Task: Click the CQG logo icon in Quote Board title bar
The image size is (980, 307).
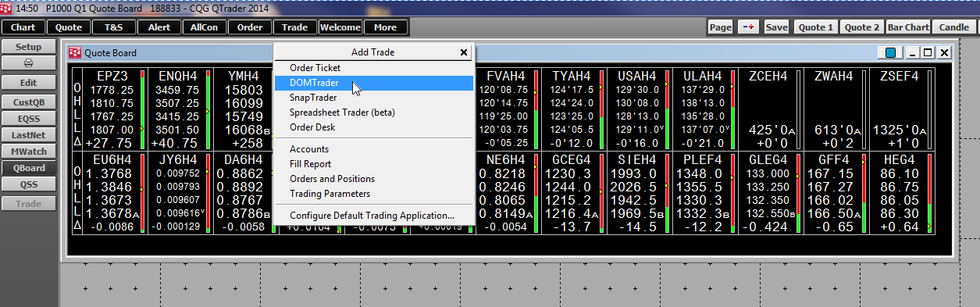Action: [x=76, y=53]
